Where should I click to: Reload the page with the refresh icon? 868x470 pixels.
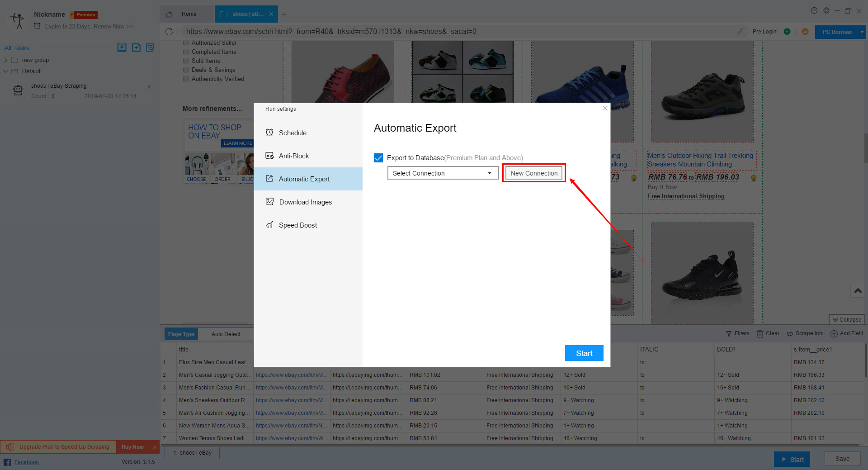[169, 32]
